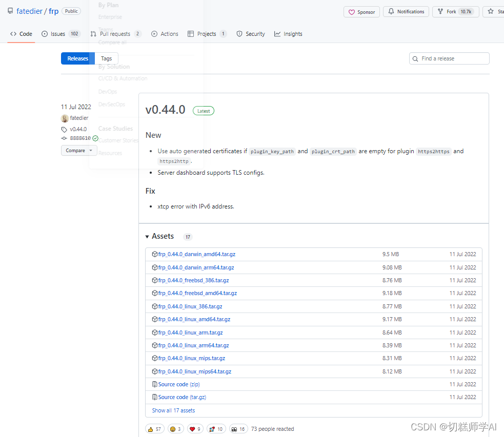
Task: Click the file-zip icon beside Source code (zip)
Action: point(155,384)
